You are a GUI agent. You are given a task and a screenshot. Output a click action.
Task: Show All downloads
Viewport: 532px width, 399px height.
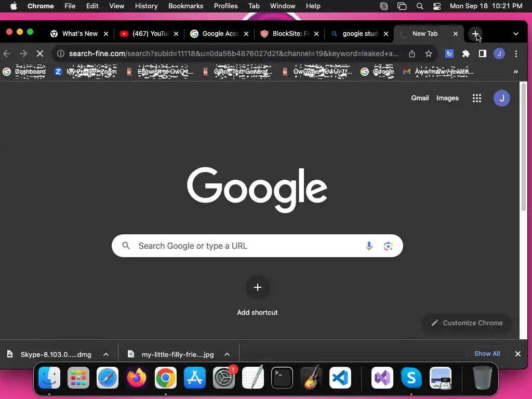487,353
